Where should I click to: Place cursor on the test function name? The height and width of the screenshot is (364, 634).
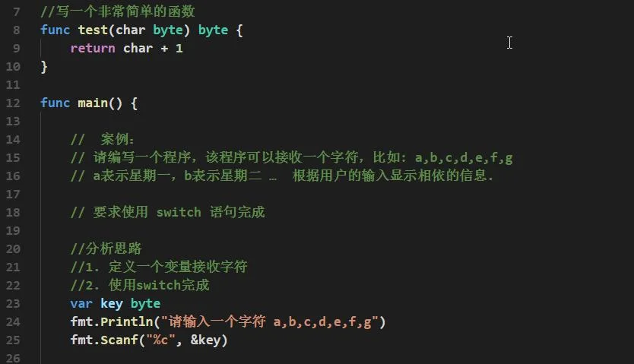(x=93, y=30)
